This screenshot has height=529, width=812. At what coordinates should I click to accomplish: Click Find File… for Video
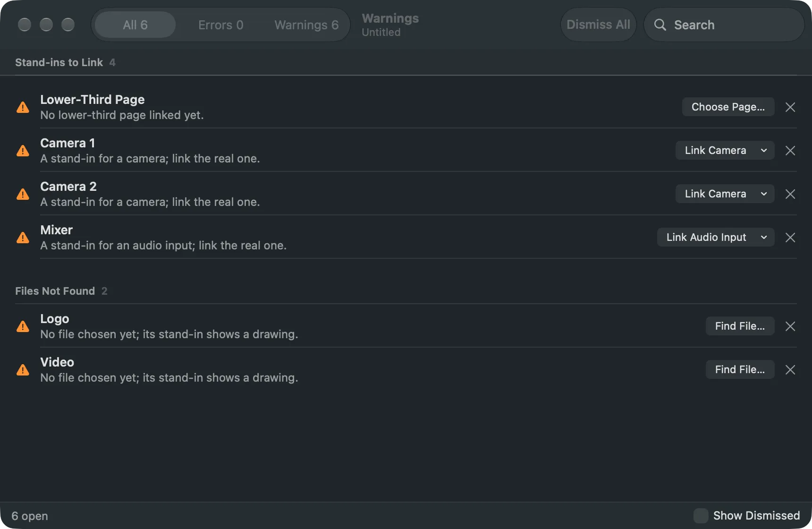(x=740, y=370)
